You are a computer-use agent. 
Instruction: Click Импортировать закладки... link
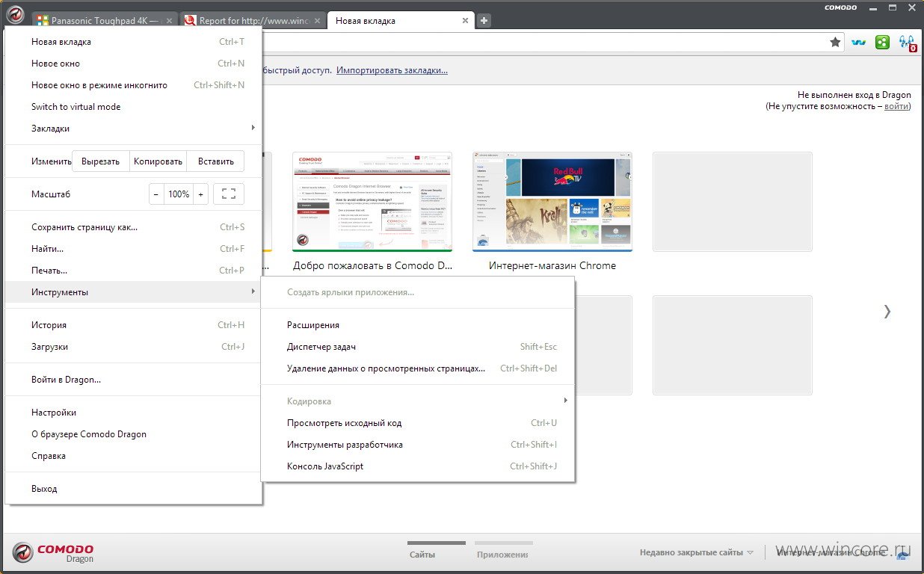pyautogui.click(x=392, y=70)
